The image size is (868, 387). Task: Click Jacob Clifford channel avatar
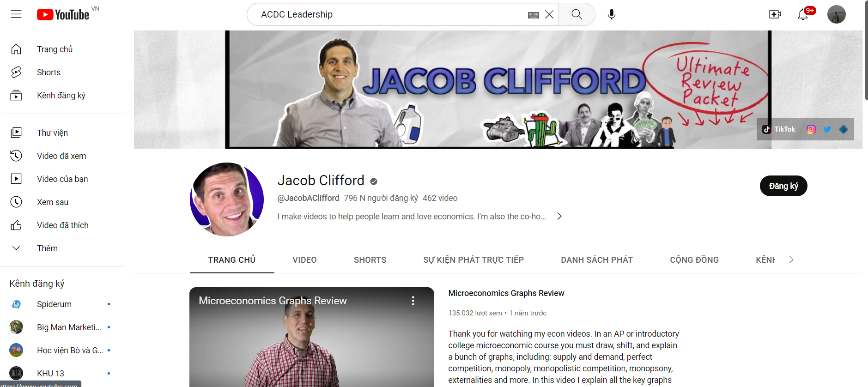(227, 199)
